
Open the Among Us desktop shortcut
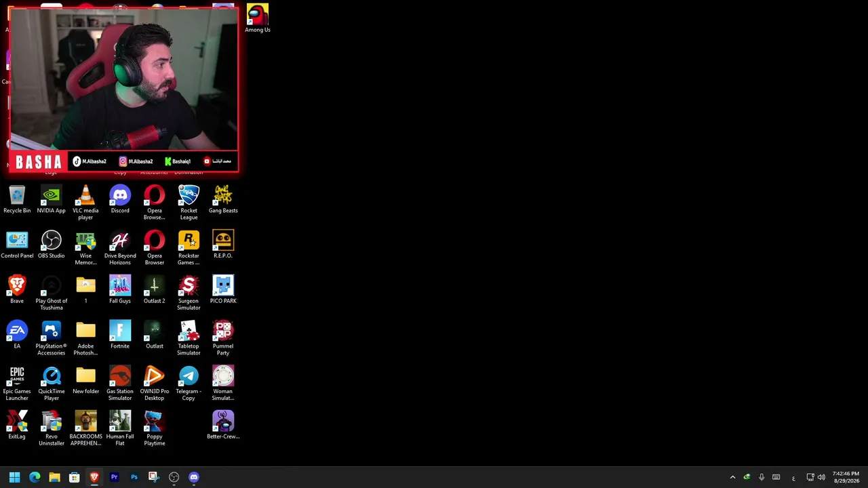point(257,18)
